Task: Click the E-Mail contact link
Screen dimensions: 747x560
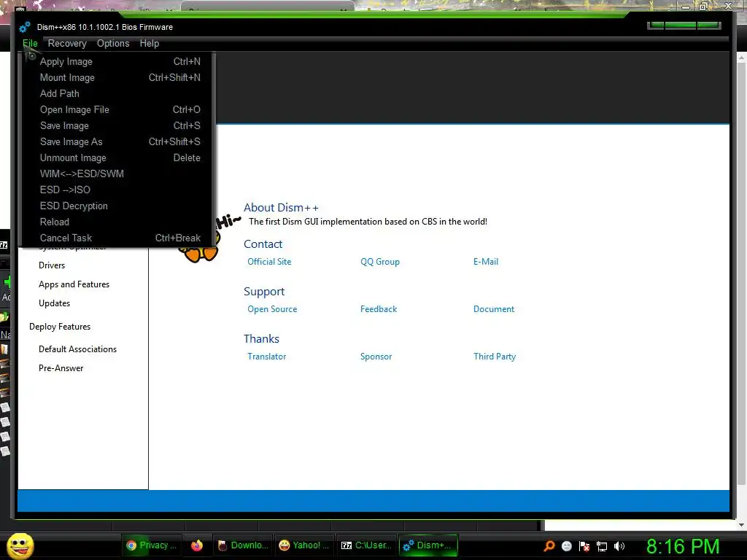Action: (x=485, y=262)
